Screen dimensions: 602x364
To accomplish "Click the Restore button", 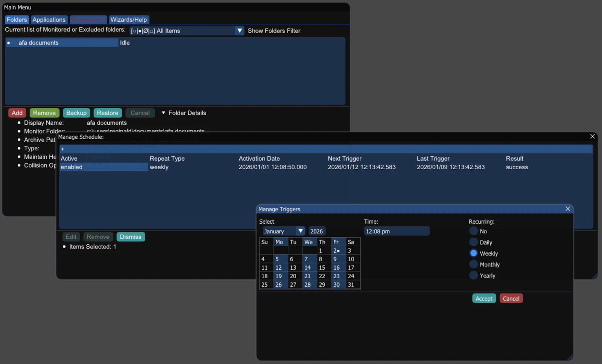I will coord(108,113).
